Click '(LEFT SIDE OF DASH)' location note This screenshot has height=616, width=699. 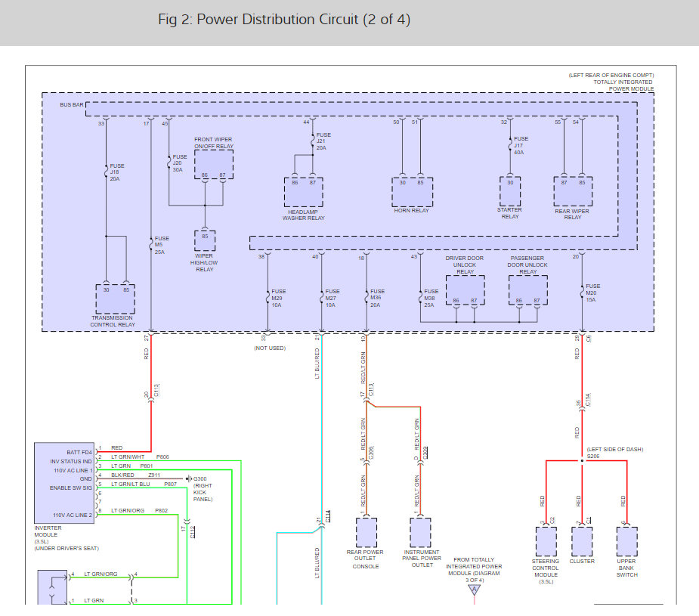tap(615, 449)
